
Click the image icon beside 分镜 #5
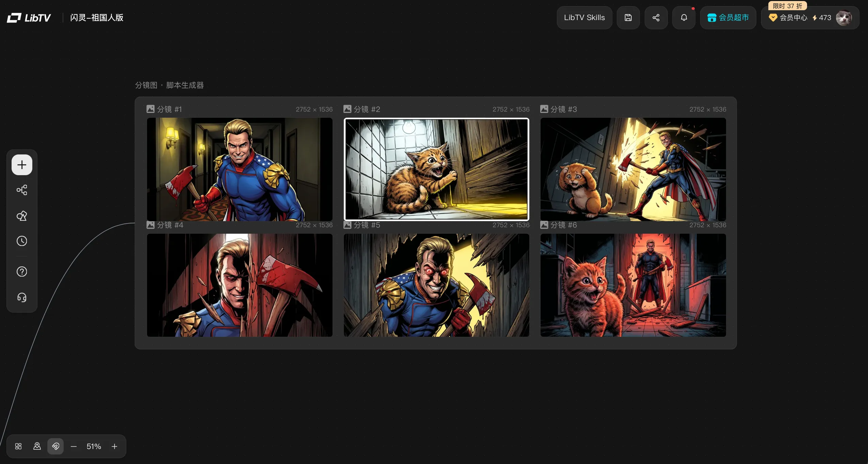coord(347,225)
